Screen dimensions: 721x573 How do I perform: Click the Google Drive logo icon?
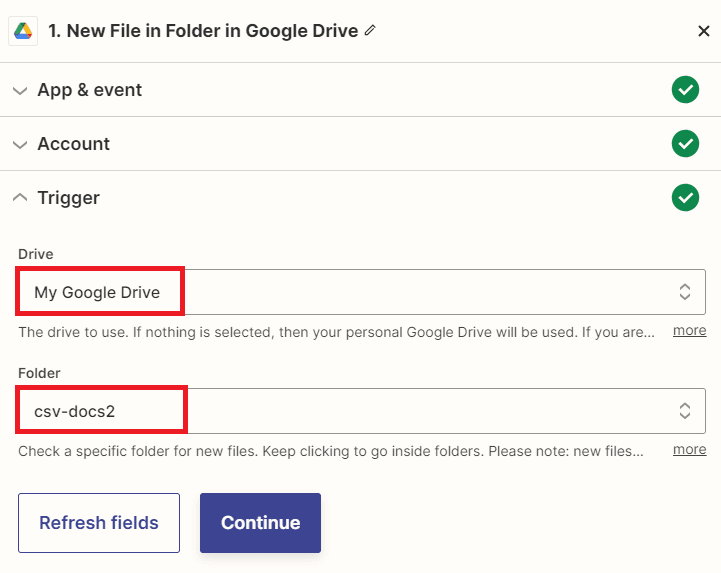click(x=23, y=31)
